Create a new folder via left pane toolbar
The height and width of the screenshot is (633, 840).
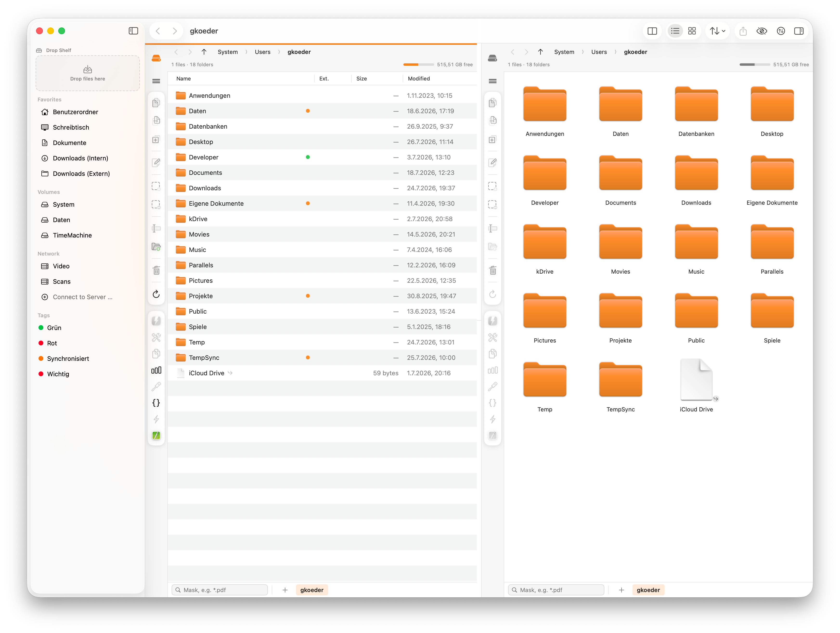tap(156, 247)
